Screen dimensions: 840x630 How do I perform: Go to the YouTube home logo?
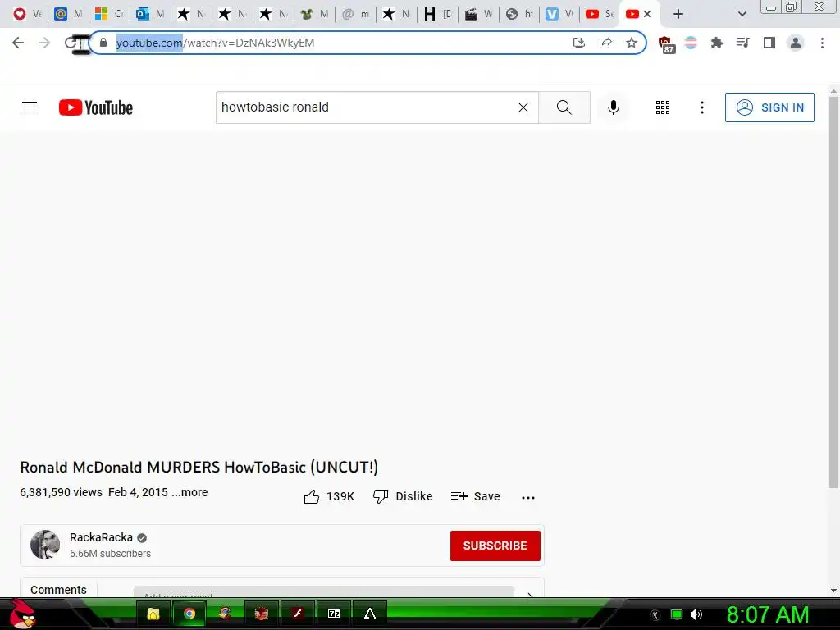pyautogui.click(x=96, y=107)
